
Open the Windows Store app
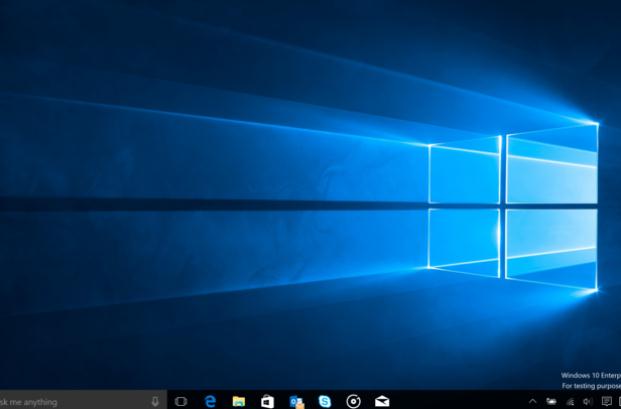pyautogui.click(x=267, y=401)
